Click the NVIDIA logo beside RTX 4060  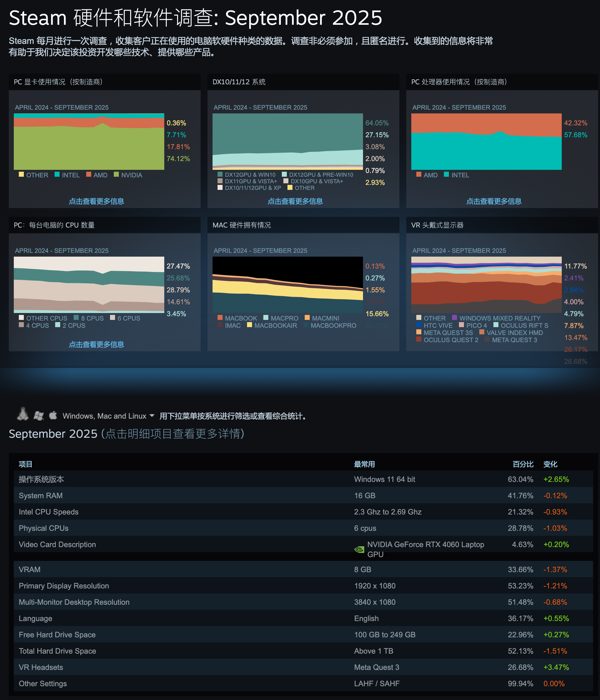coord(359,550)
